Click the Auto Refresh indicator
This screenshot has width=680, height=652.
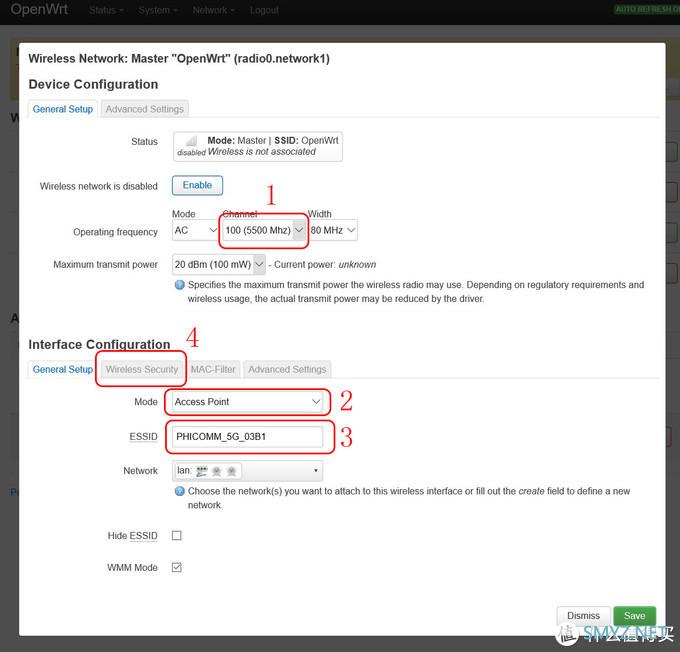647,10
